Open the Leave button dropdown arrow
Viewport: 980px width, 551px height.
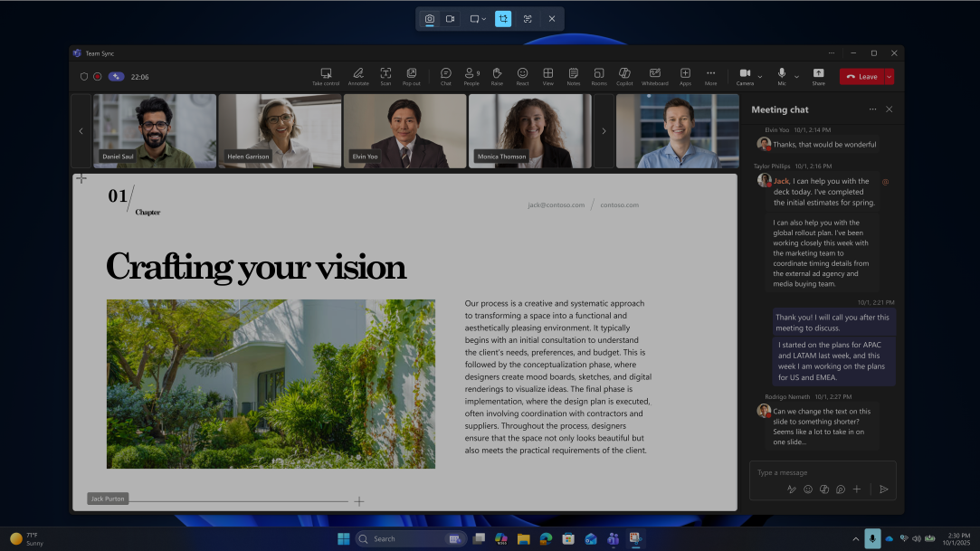point(888,77)
